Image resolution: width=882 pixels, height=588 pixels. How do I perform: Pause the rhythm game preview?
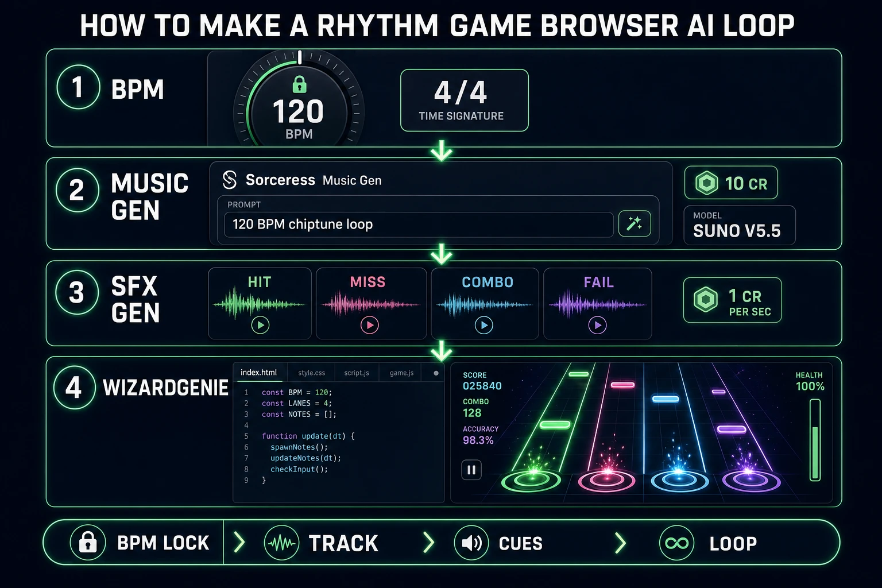[471, 470]
